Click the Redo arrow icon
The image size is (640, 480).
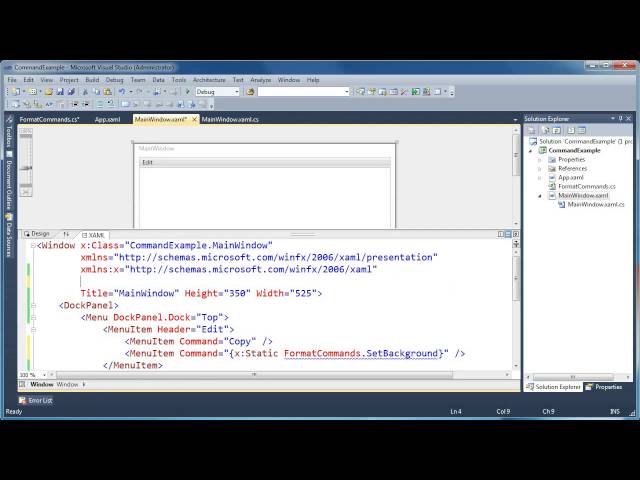point(140,92)
